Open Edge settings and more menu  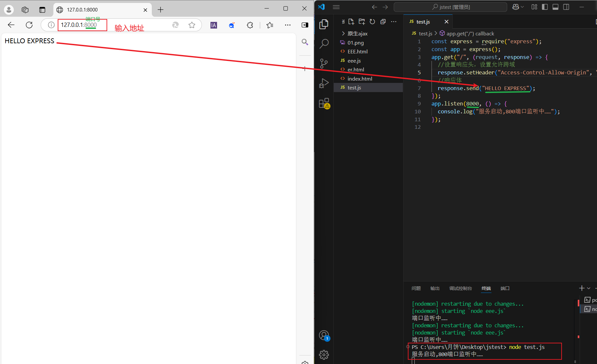(288, 25)
